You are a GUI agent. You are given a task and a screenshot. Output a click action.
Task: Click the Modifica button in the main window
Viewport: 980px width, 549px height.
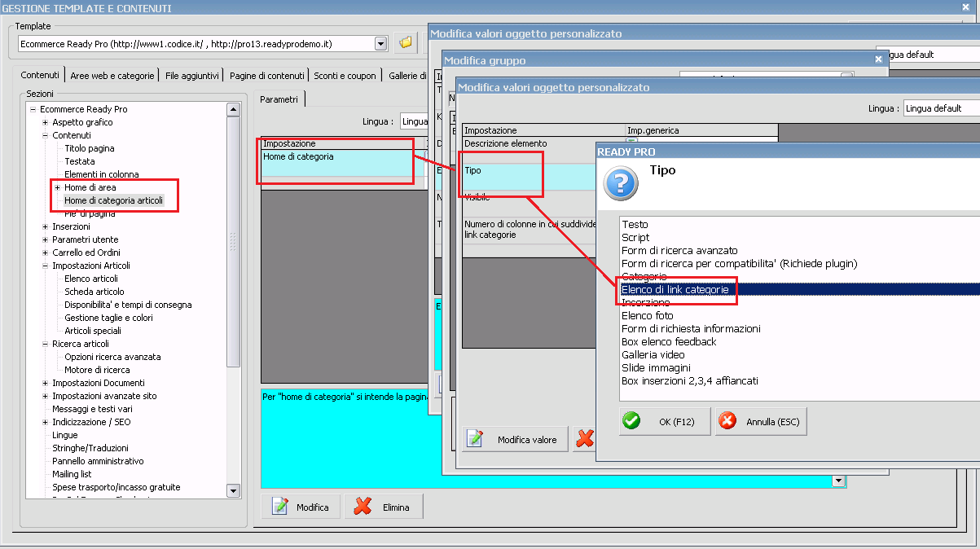click(x=301, y=507)
